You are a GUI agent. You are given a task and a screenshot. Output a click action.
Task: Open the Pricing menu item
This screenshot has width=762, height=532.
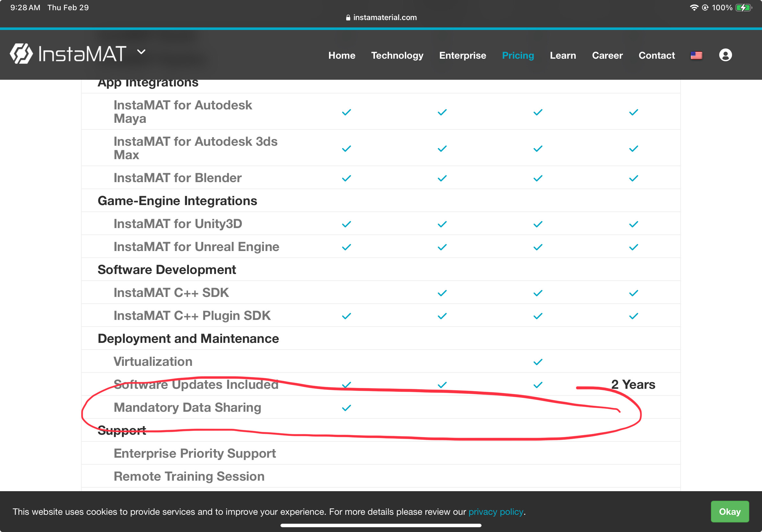click(x=518, y=55)
